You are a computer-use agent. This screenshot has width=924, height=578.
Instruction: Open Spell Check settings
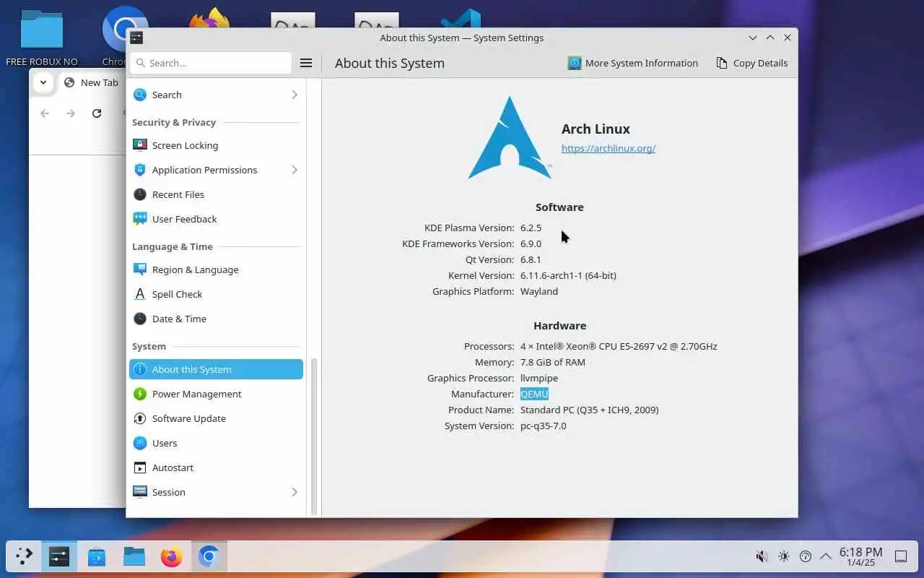[216, 294]
